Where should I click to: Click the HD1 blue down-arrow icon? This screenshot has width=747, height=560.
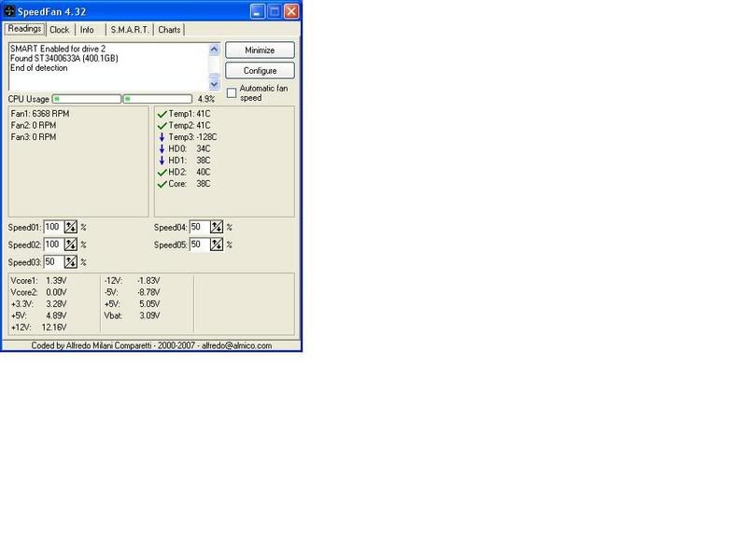(x=162, y=161)
